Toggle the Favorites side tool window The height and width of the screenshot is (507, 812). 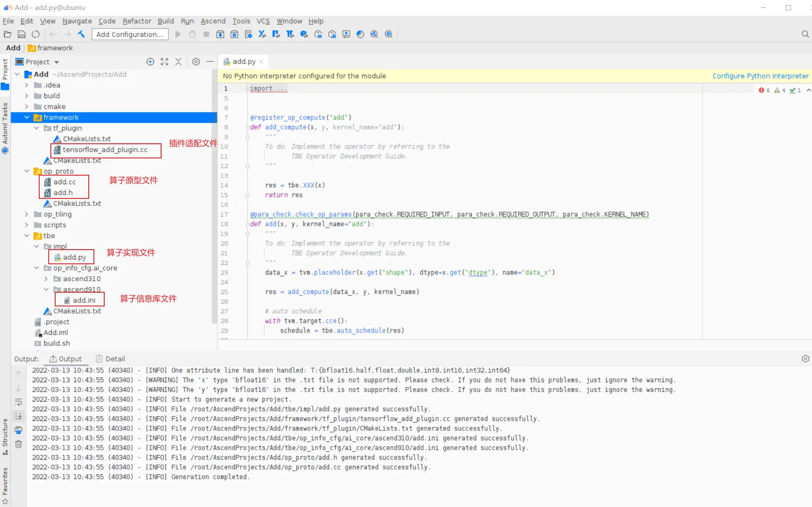click(5, 486)
